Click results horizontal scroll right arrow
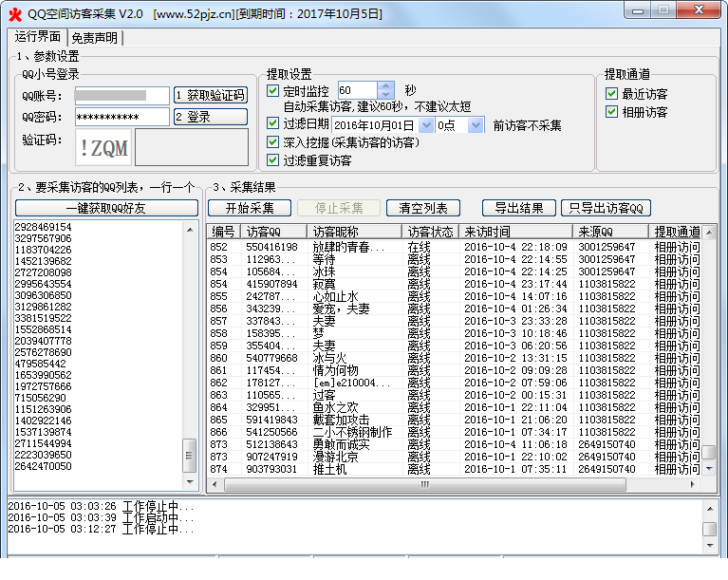Image resolution: width=728 pixels, height=580 pixels. (x=692, y=484)
